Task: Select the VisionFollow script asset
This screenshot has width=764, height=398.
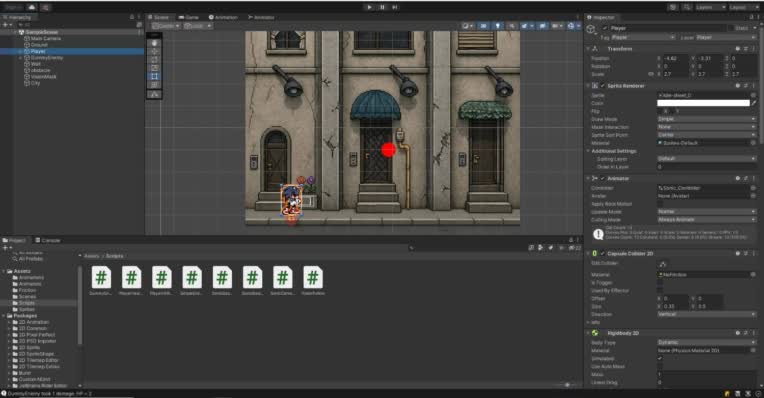Action: [313, 281]
